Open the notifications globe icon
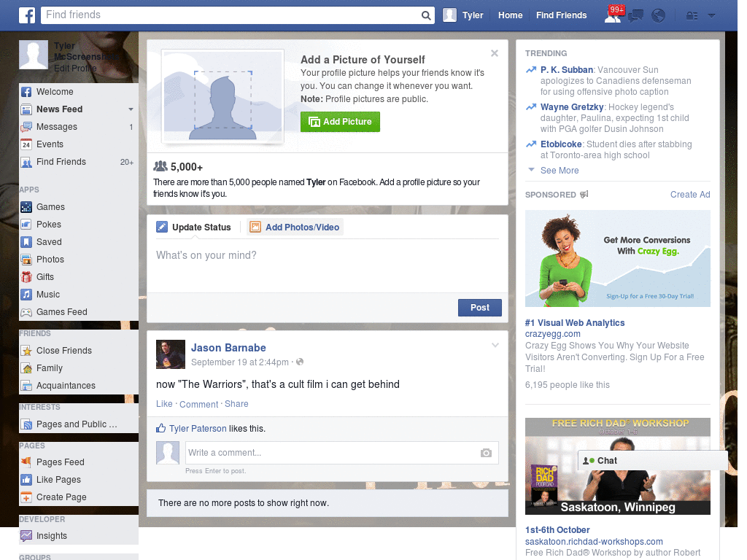747x560 pixels. click(x=658, y=16)
